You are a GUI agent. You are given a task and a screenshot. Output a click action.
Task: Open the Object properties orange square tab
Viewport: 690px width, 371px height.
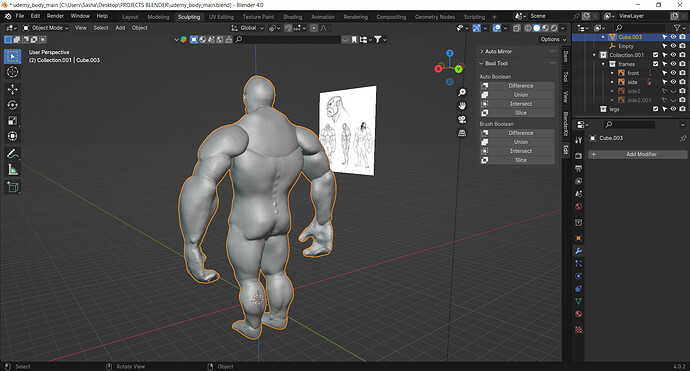[579, 238]
